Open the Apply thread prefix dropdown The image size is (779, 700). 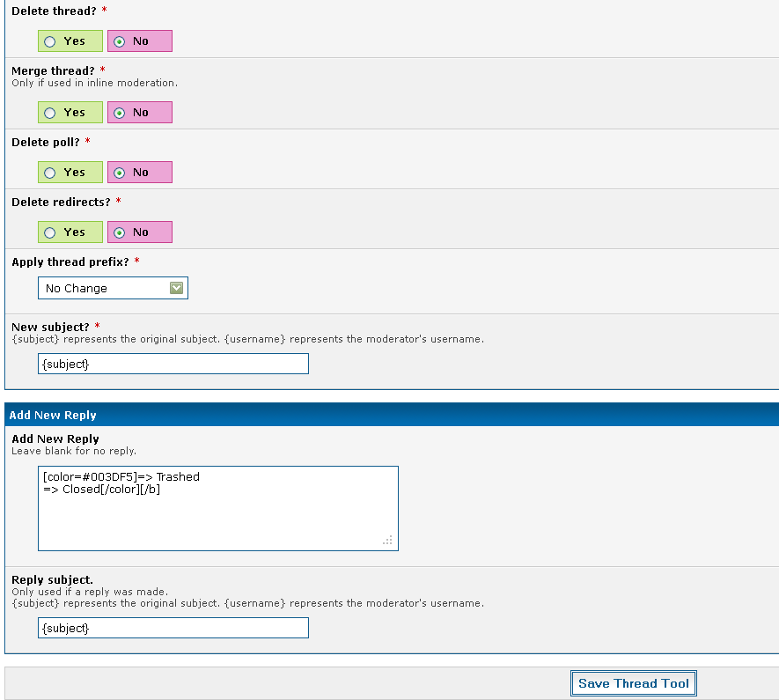[113, 288]
